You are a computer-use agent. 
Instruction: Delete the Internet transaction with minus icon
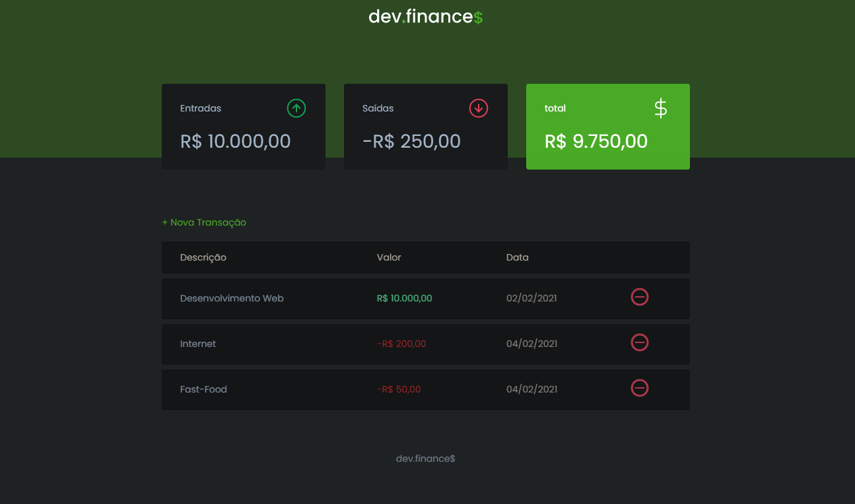click(639, 342)
